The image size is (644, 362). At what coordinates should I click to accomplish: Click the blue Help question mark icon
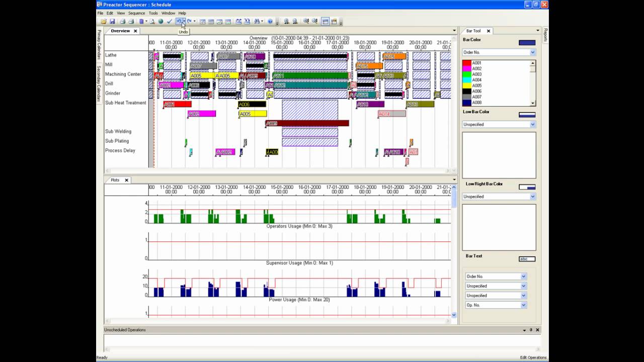click(x=270, y=22)
